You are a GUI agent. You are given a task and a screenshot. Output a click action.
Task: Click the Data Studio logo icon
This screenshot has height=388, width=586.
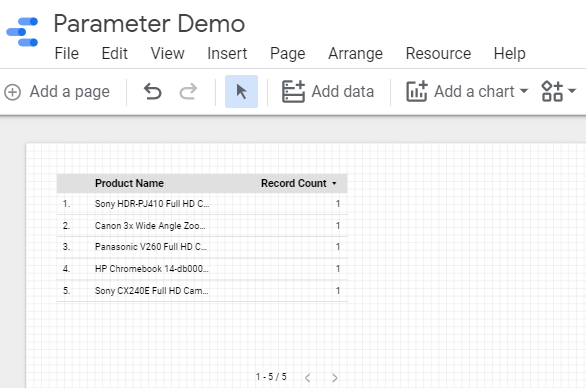click(22, 32)
